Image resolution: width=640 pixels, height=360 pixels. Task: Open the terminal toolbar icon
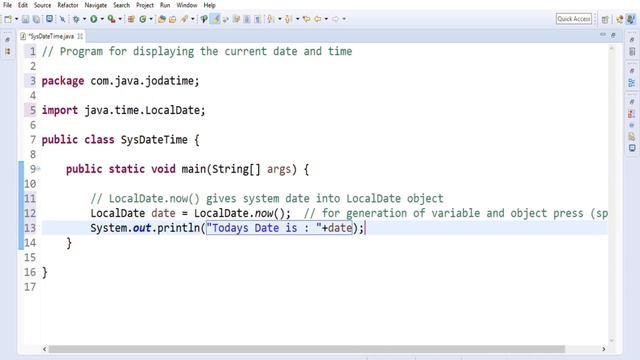pos(49,19)
